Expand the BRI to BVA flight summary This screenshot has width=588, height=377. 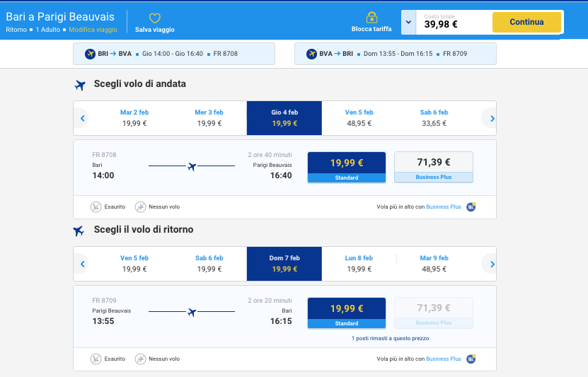pos(173,54)
